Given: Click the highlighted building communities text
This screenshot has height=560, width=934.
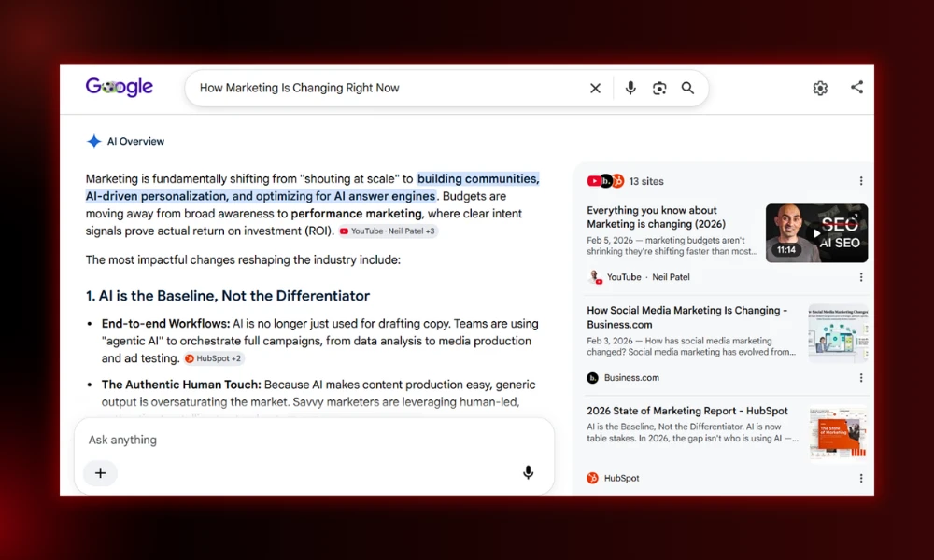Looking at the screenshot, I should tap(478, 178).
